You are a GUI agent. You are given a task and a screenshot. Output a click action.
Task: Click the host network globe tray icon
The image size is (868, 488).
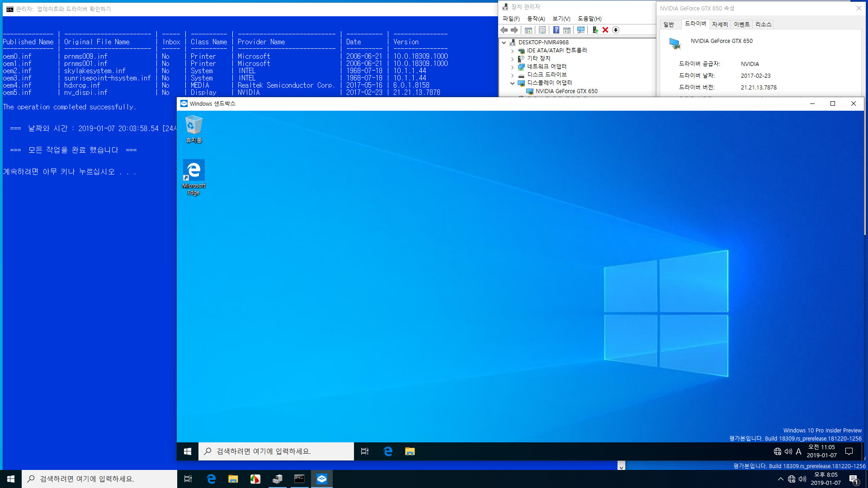792,479
